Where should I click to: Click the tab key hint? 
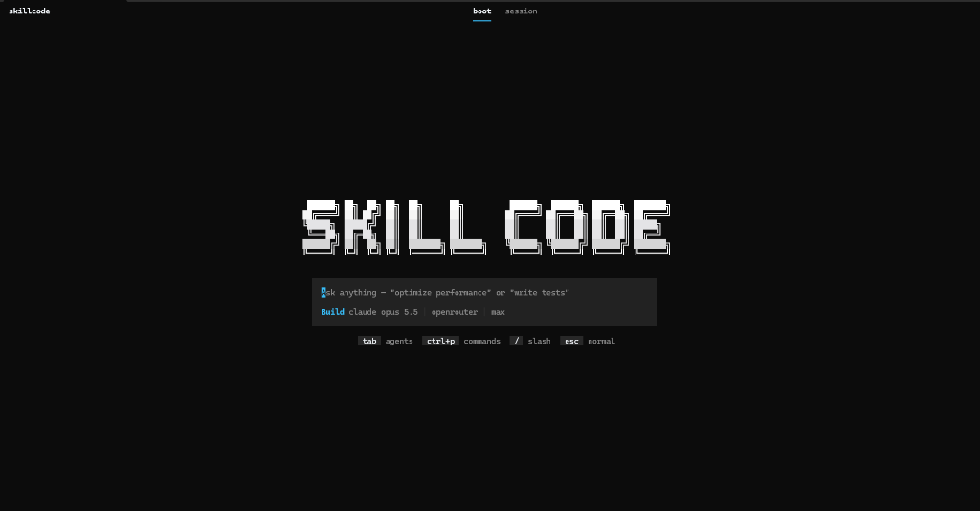[x=369, y=341]
